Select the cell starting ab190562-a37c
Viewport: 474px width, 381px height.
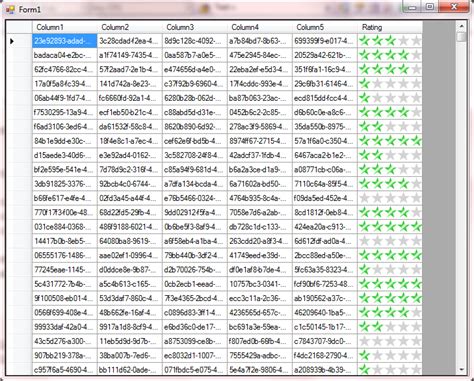(325, 298)
